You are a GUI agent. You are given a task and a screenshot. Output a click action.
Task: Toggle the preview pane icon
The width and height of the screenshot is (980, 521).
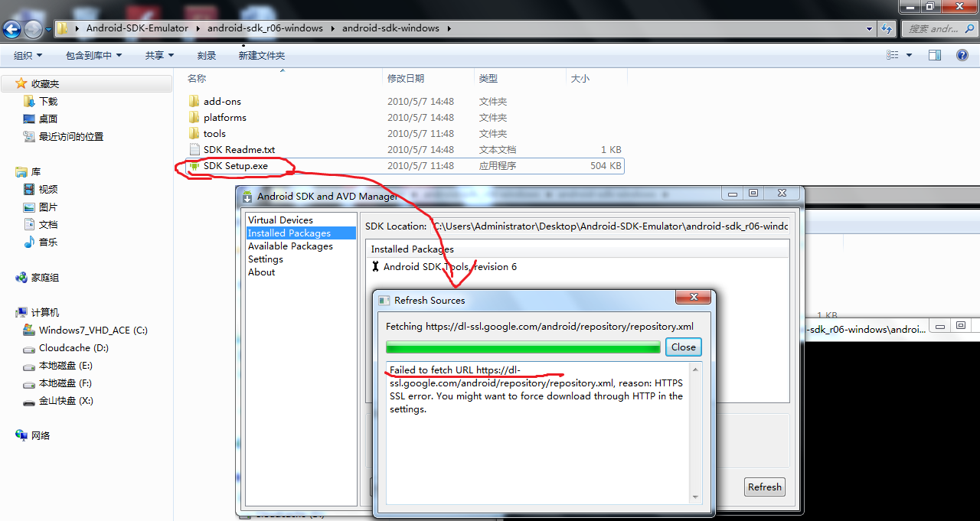tap(934, 55)
